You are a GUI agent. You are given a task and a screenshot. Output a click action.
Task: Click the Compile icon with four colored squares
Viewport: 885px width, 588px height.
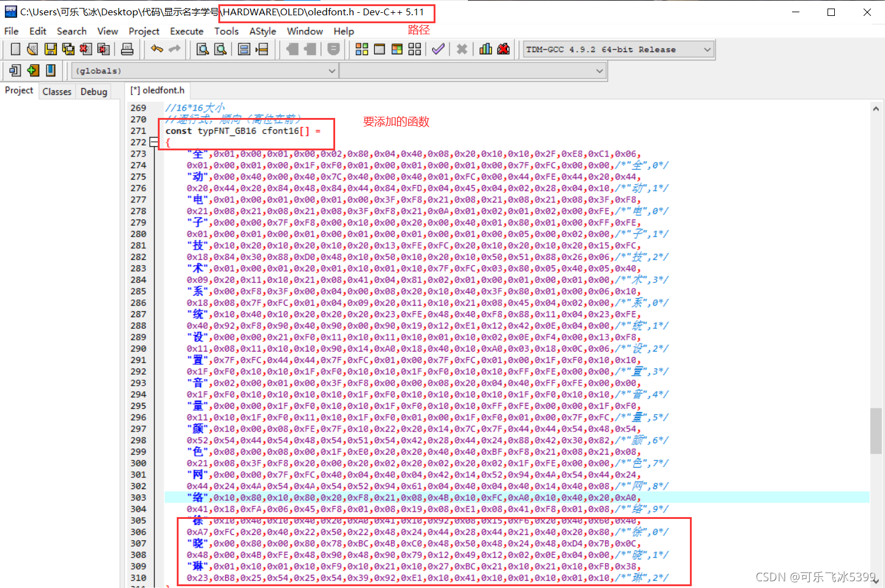coord(362,50)
